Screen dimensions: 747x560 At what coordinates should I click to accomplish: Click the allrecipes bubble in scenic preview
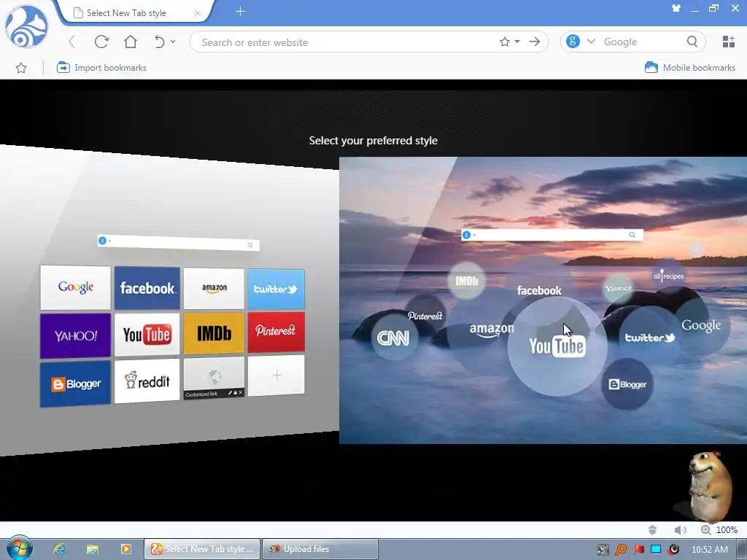pyautogui.click(x=669, y=276)
